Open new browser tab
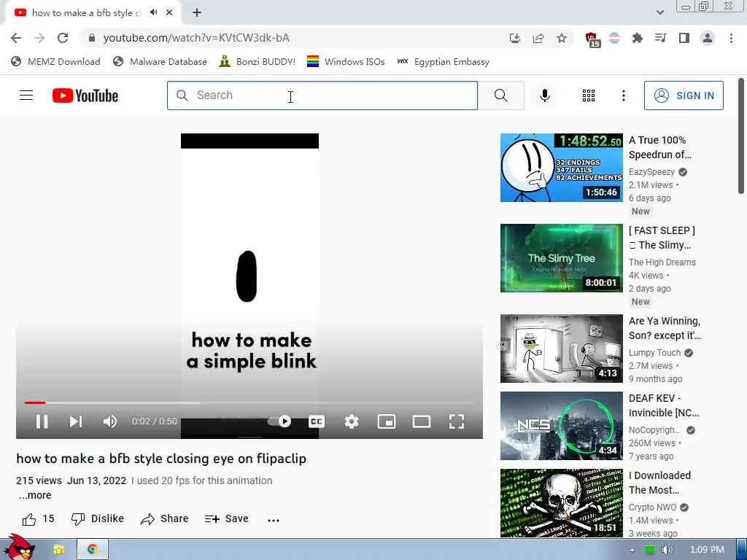The height and width of the screenshot is (560, 747). pyautogui.click(x=197, y=12)
